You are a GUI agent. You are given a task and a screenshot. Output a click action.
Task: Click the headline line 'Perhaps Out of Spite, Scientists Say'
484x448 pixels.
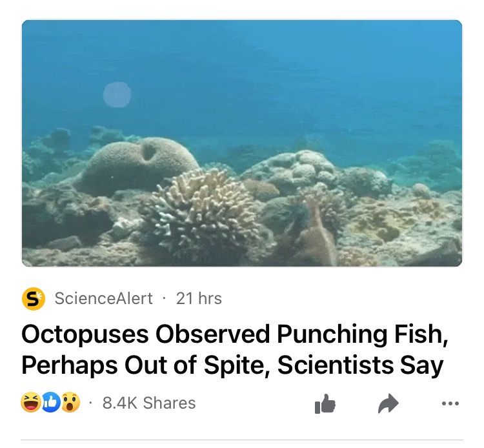pos(232,365)
